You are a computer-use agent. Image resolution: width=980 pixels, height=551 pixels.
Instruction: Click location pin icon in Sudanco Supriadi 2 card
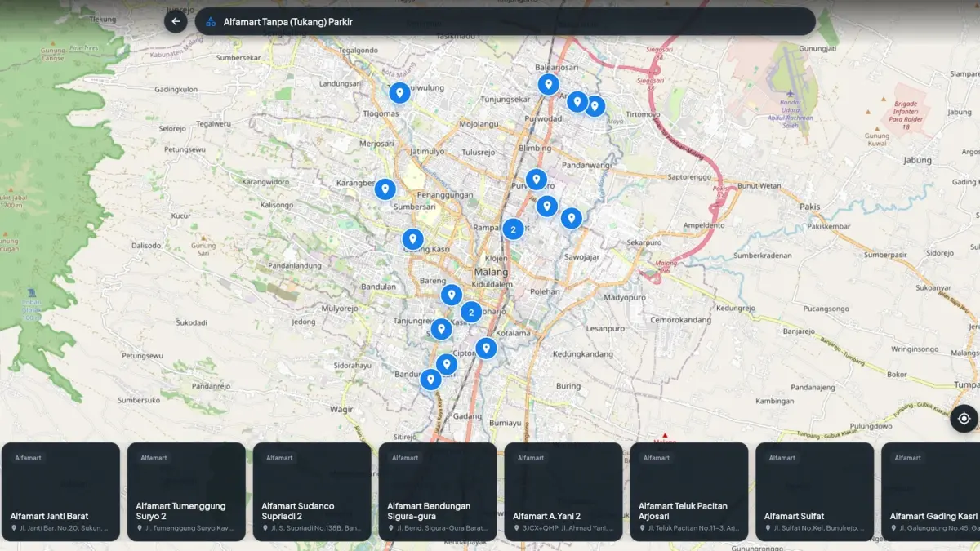(265, 528)
